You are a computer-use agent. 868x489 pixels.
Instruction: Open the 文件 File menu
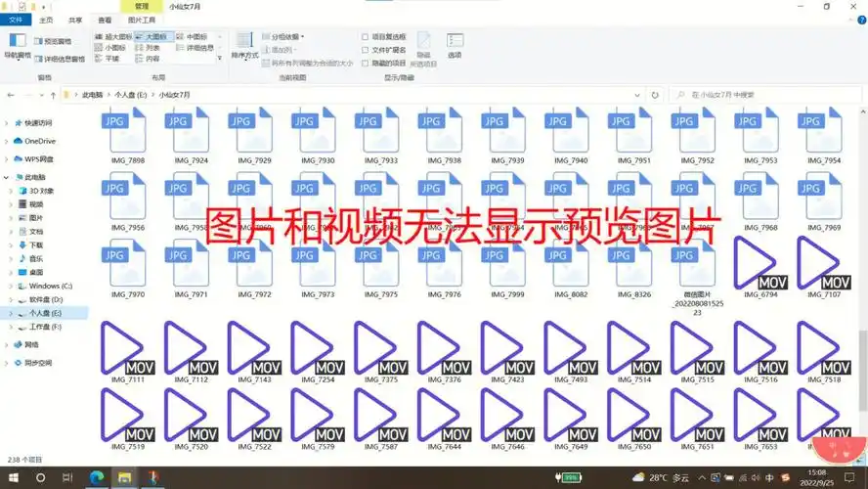pos(16,20)
